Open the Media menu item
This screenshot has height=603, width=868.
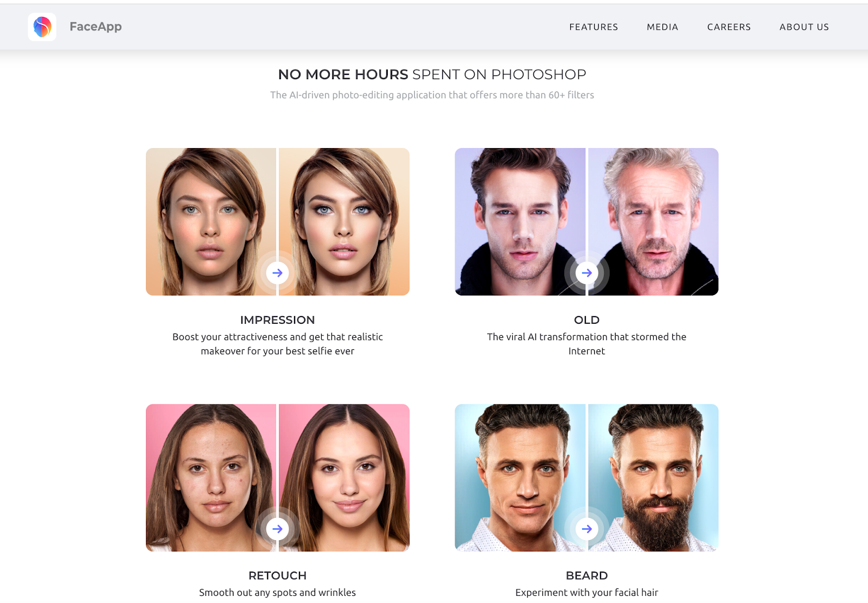click(x=662, y=27)
